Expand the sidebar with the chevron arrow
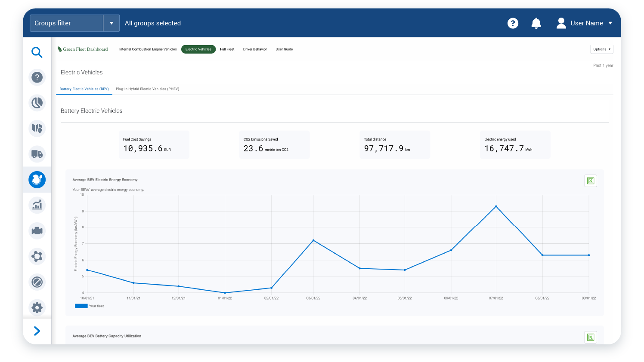This screenshot has width=644, height=362. (37, 331)
